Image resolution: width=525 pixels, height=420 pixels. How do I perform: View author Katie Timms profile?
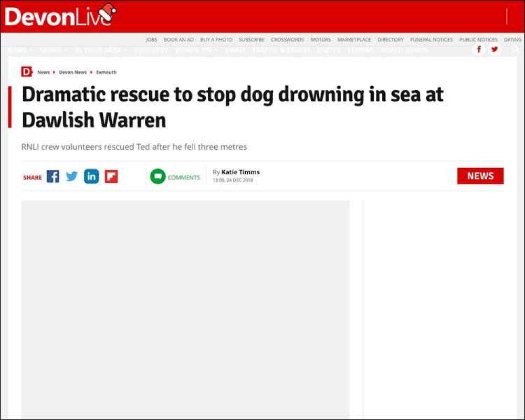tap(240, 172)
